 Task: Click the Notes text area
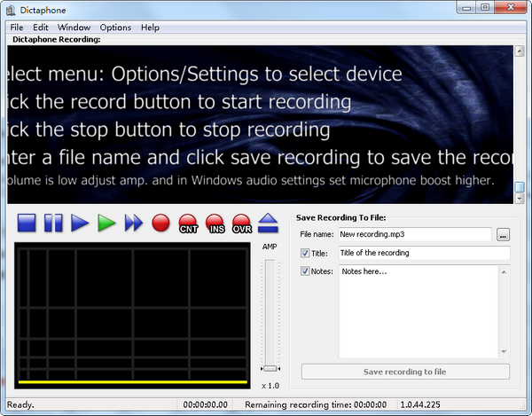coord(417,310)
